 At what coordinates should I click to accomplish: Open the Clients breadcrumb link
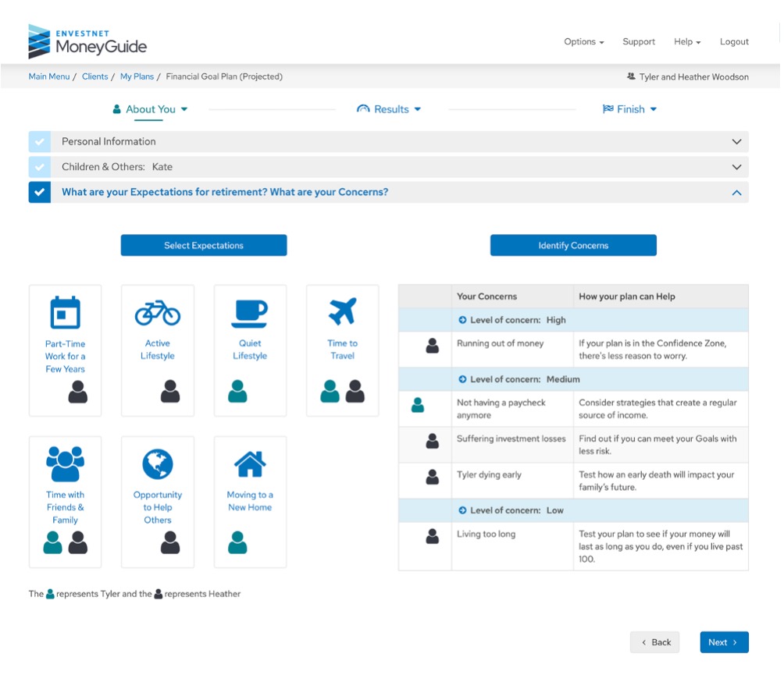point(95,76)
